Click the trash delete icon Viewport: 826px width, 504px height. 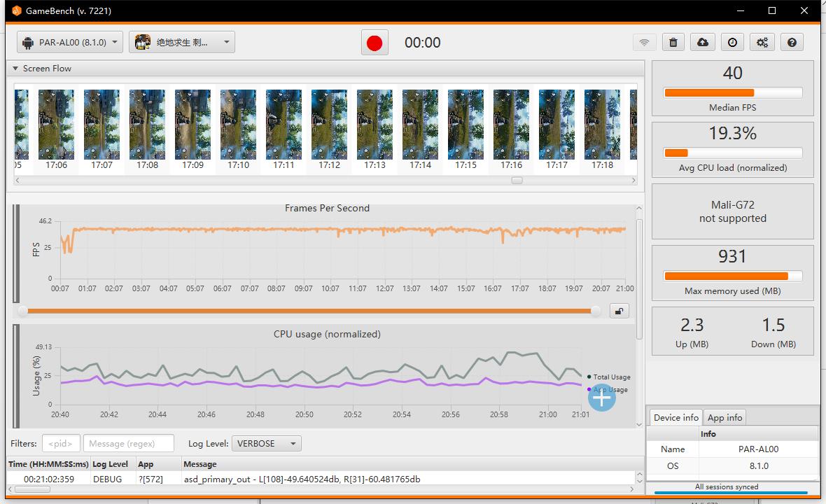673,43
